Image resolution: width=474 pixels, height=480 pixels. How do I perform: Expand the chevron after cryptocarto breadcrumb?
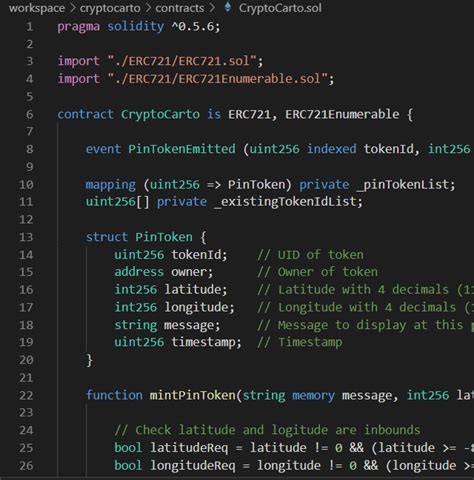[x=148, y=8]
